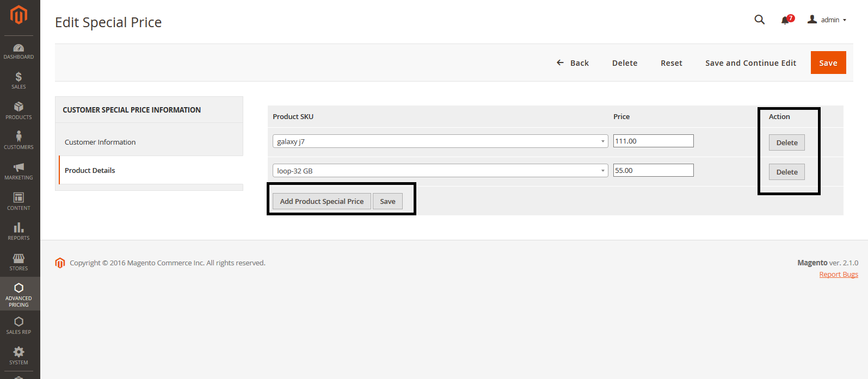Delete the loop-32 GB price row

(x=787, y=172)
